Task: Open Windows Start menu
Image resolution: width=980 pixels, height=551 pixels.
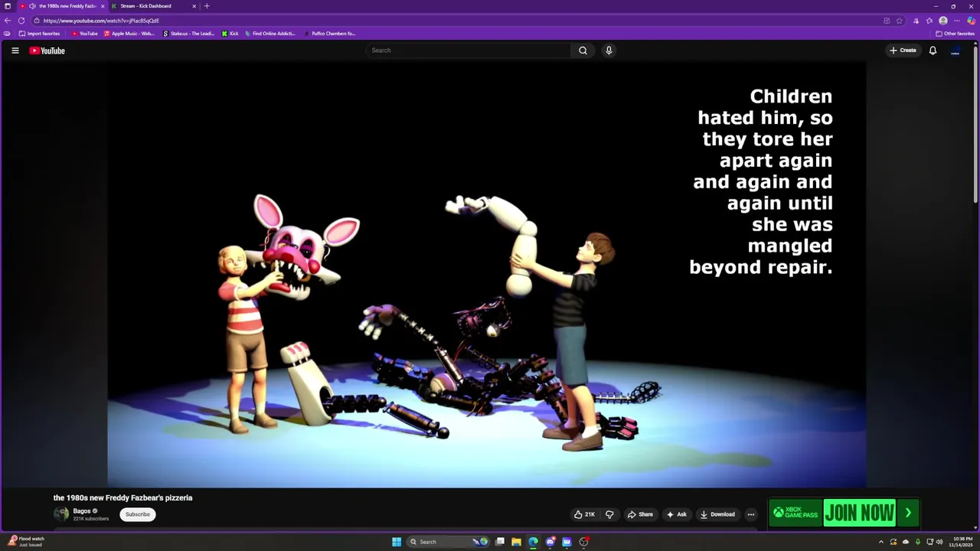Action: point(397,542)
